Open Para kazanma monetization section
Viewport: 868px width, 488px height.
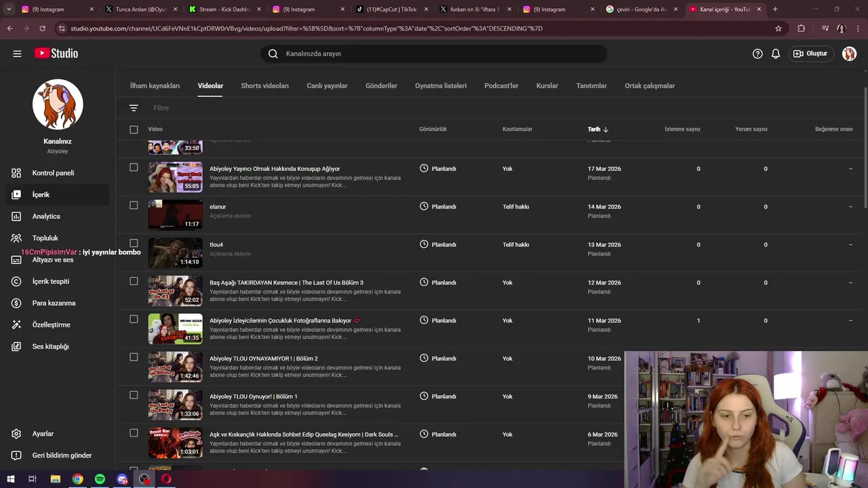(54, 303)
